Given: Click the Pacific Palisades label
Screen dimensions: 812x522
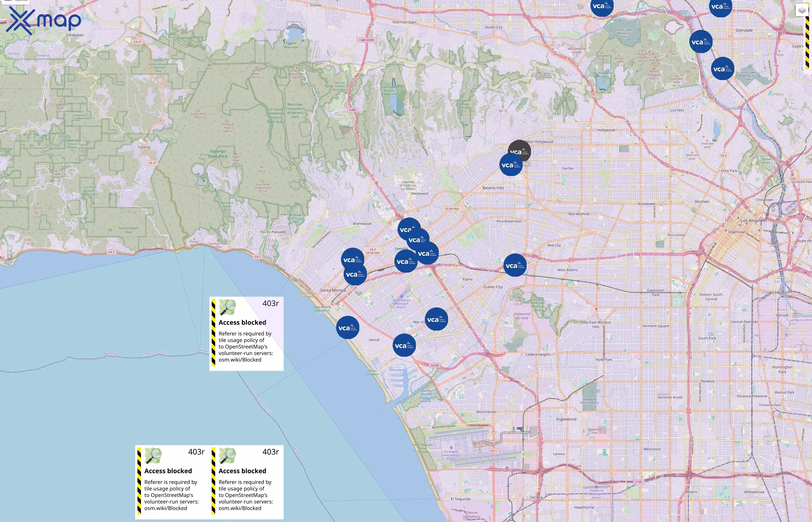Looking at the screenshot, I should (x=273, y=232).
